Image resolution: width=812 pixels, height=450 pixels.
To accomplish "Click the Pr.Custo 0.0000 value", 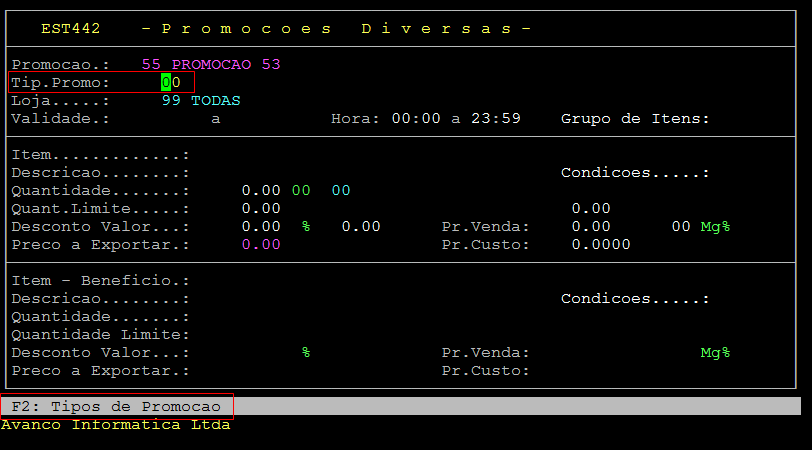I will pos(600,244).
